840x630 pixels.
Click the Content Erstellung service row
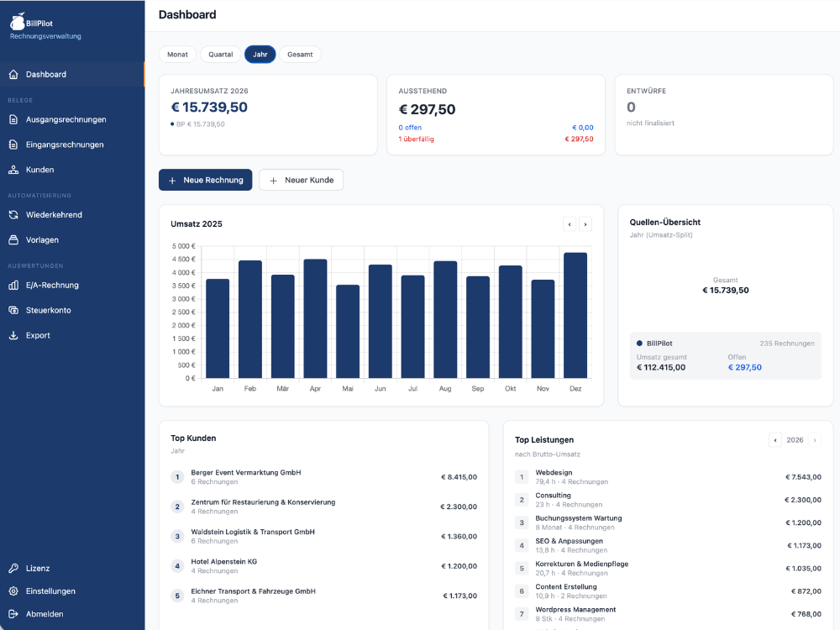click(x=668, y=591)
